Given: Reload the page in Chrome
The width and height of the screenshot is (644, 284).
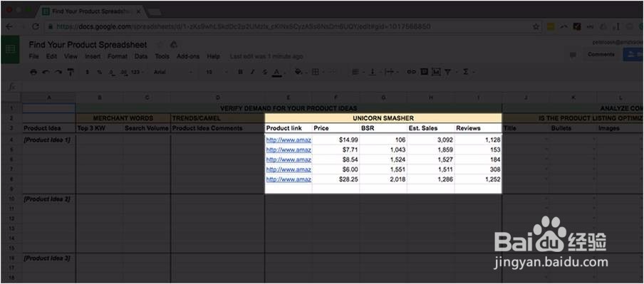Looking at the screenshot, I should tap(36, 26).
